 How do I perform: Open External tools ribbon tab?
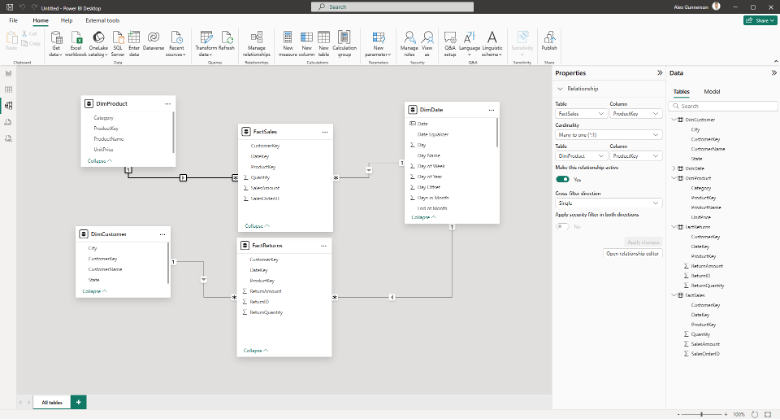click(102, 20)
